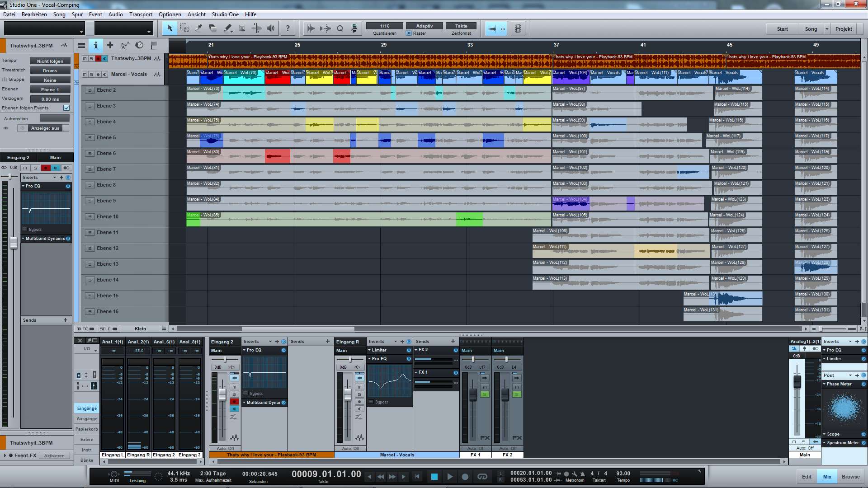This screenshot has height=488, width=868.
Task: Open the Timestretch Drums dropdown
Action: (50, 70)
